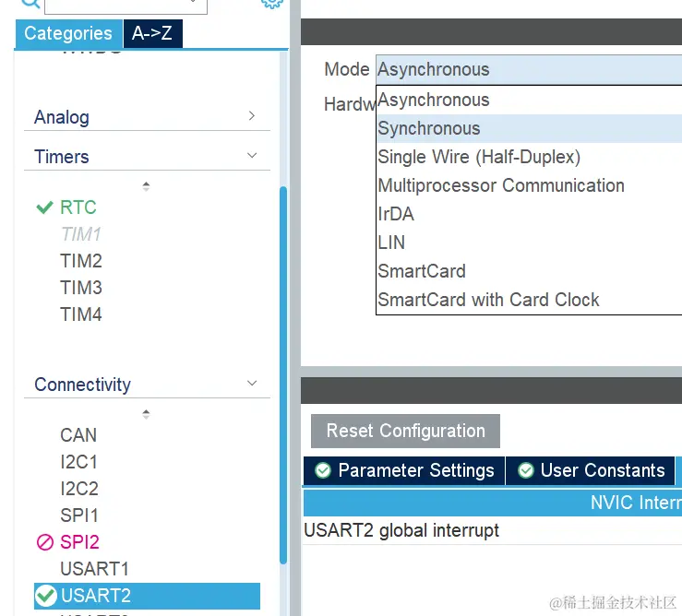Choose Single Wire (Half-Duplex) option
This screenshot has height=616, width=682.
(x=529, y=157)
